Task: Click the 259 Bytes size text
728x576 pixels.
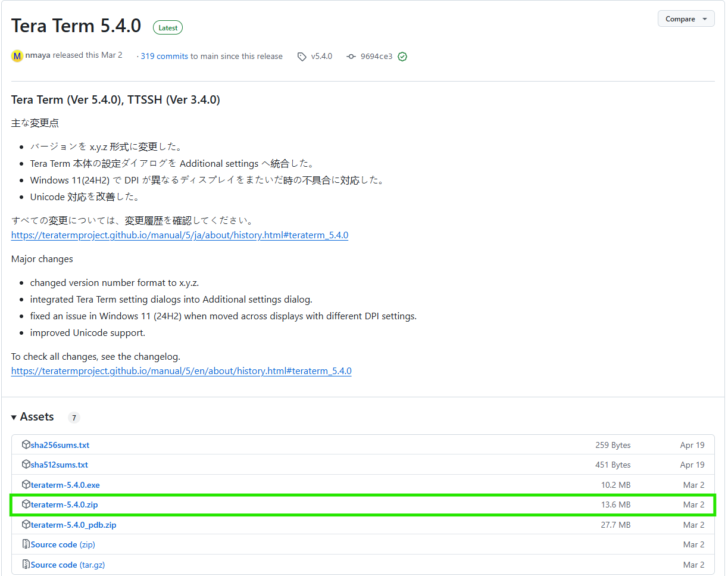Action: point(613,445)
